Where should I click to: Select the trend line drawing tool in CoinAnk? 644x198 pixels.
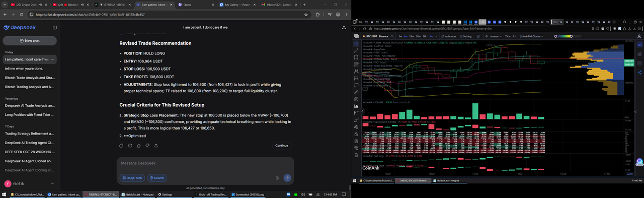coord(356,50)
